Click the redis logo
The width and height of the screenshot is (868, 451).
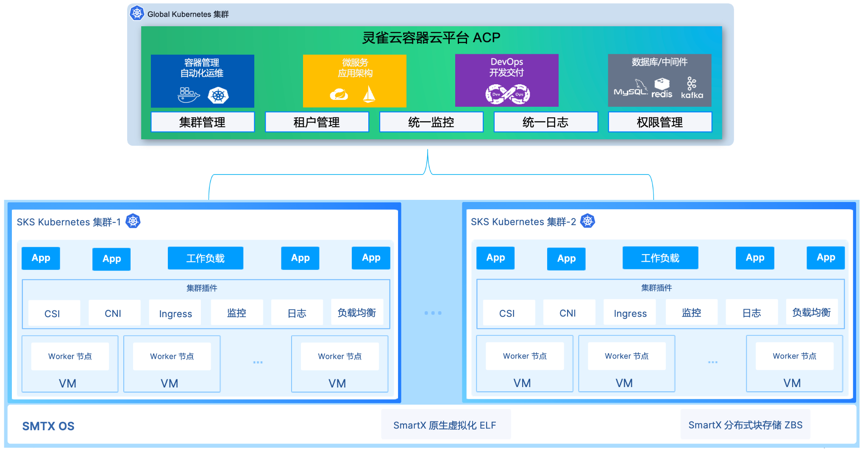coord(662,88)
